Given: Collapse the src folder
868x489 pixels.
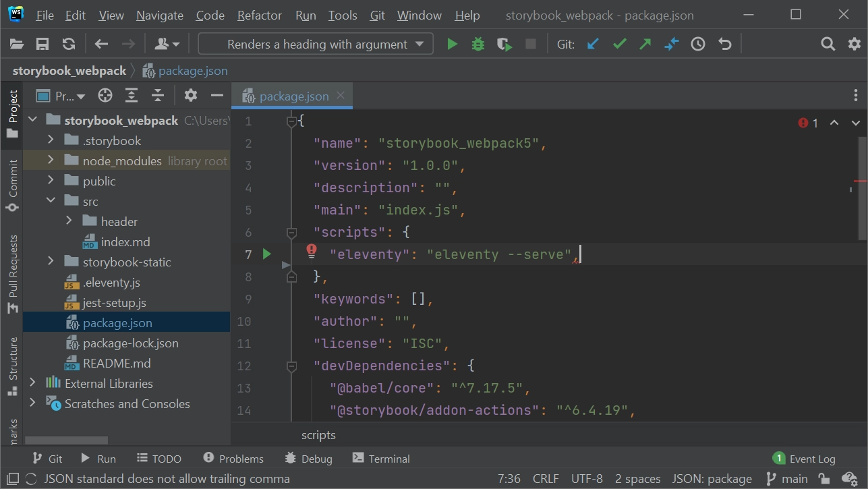Looking at the screenshot, I should pos(51,201).
